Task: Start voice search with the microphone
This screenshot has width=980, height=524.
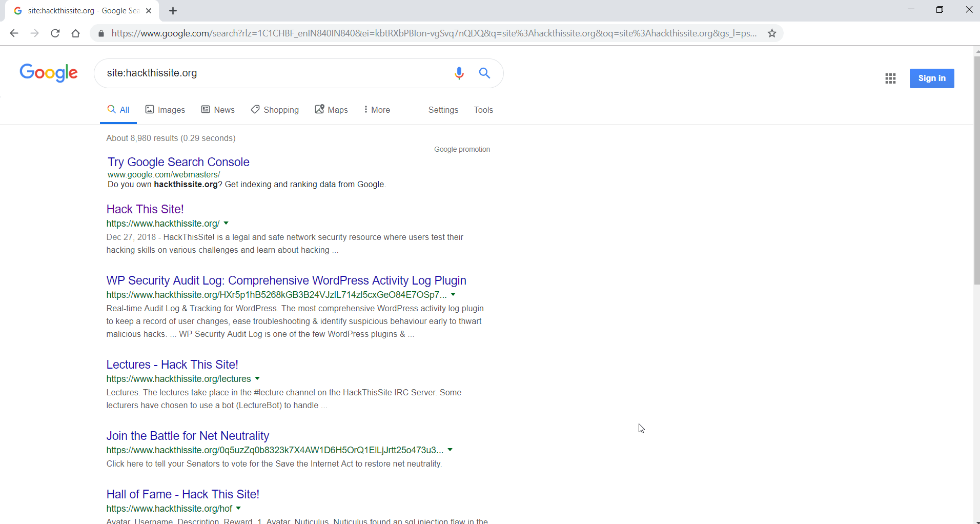Action: [459, 73]
